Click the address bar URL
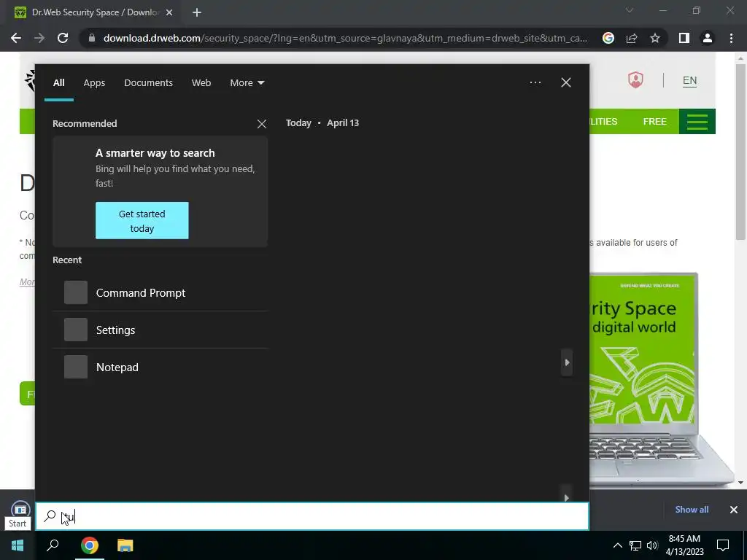This screenshot has height=560, width=747. click(x=345, y=38)
